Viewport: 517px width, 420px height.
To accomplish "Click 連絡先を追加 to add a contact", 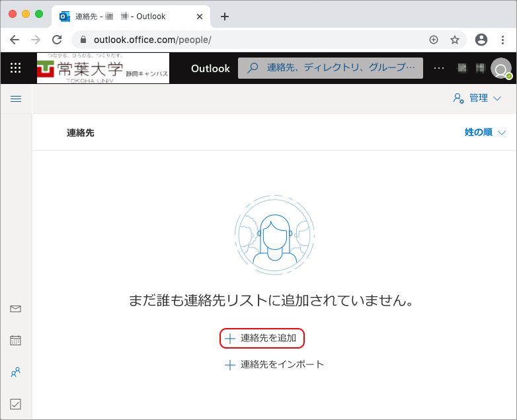I will click(262, 338).
